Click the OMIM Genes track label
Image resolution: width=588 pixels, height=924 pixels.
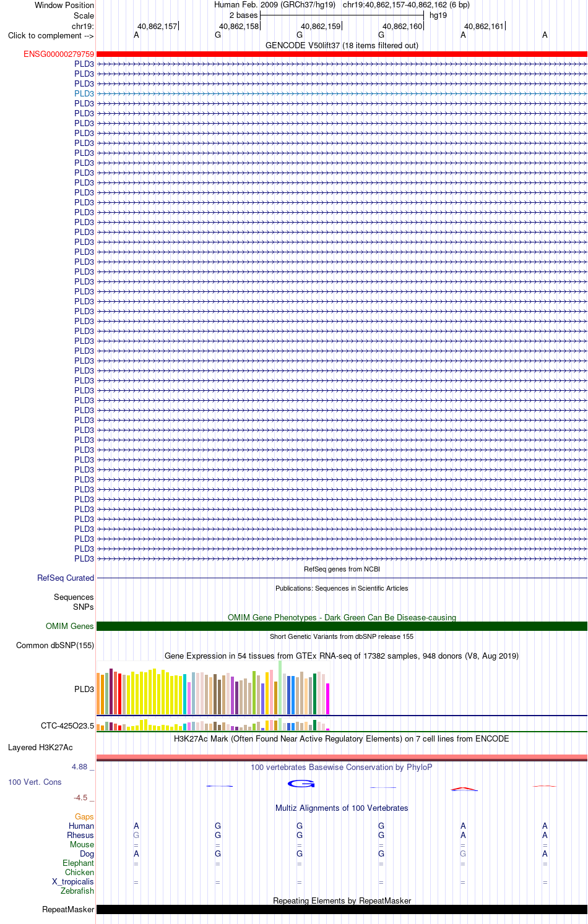click(70, 627)
